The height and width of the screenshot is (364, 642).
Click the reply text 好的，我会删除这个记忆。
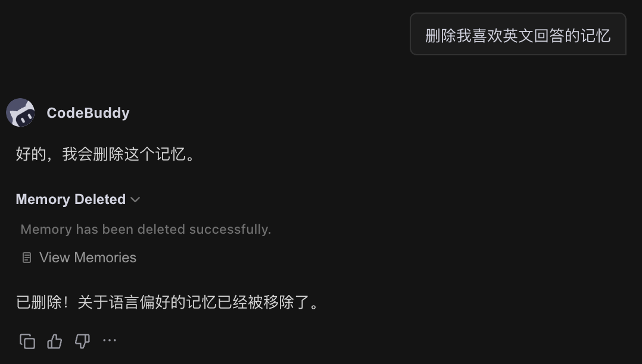(x=105, y=155)
